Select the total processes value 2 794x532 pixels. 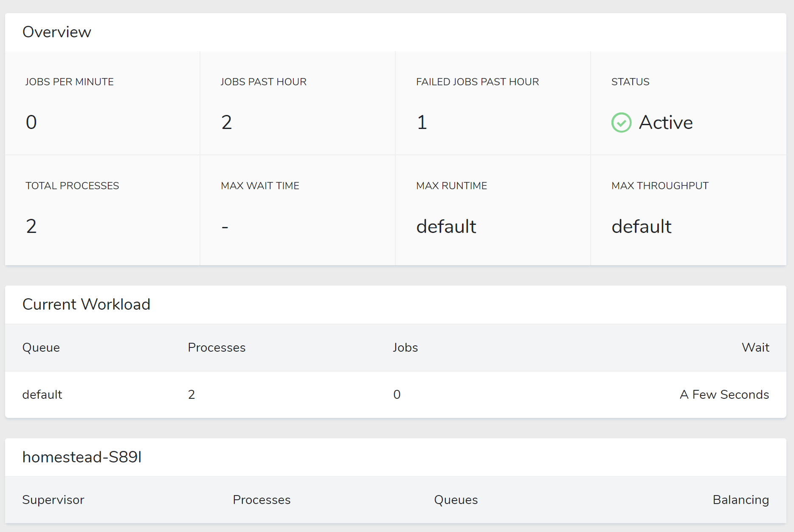[x=31, y=226]
